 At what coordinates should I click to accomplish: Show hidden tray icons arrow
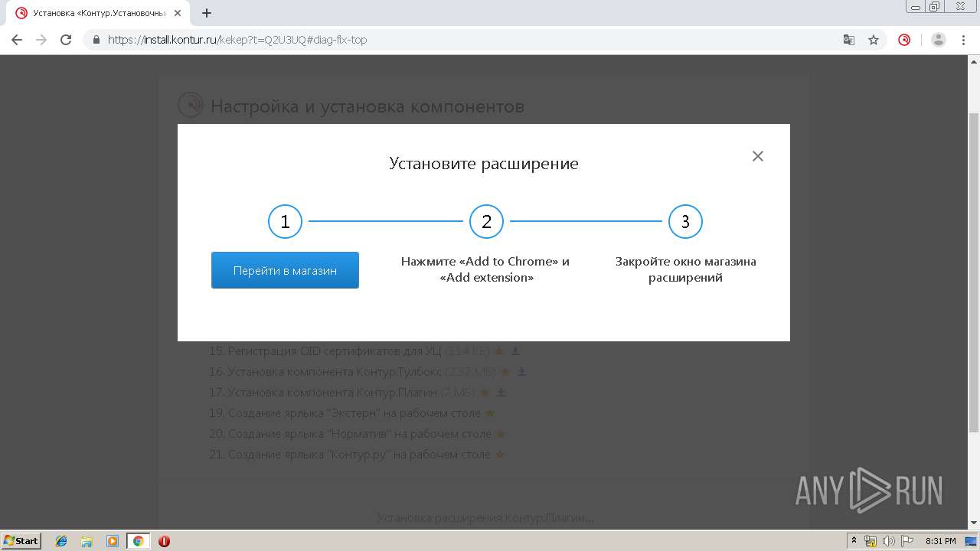tap(854, 541)
